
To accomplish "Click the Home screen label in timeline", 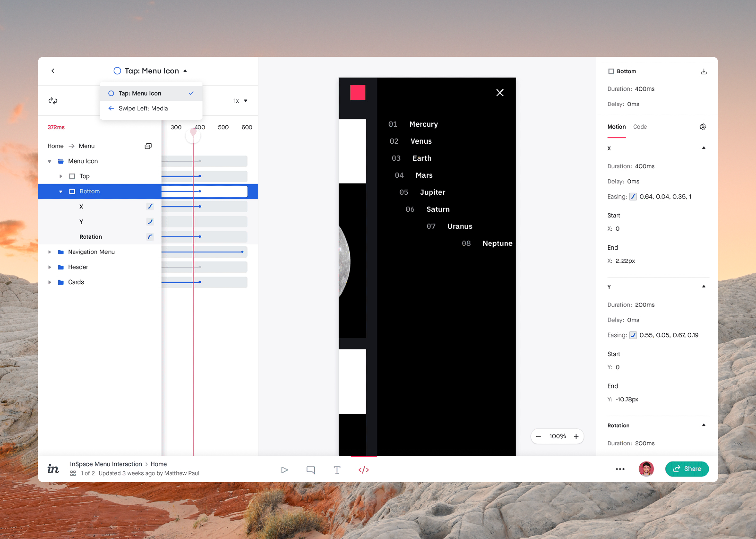I will click(x=55, y=146).
